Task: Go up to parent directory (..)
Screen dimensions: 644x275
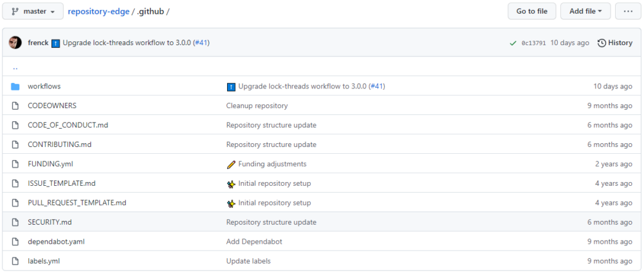Action: tap(15, 67)
